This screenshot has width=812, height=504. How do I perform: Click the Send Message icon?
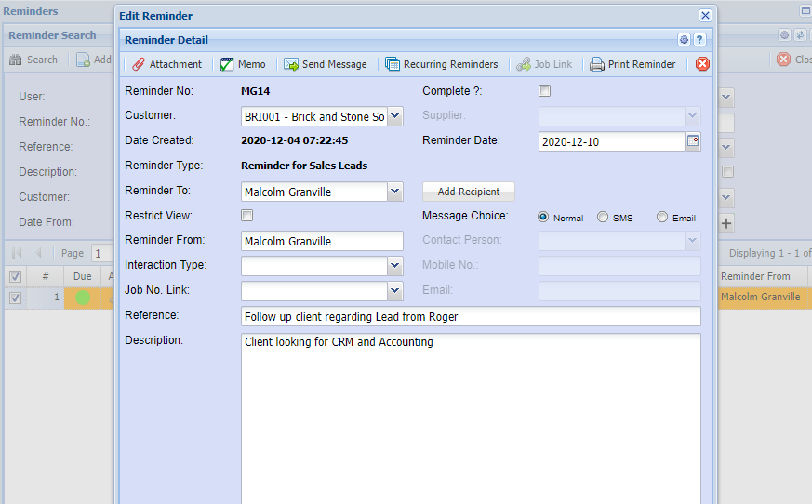[x=291, y=64]
